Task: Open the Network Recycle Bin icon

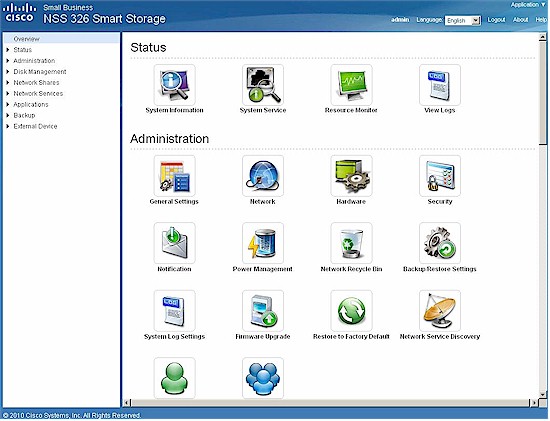Action: click(x=351, y=243)
